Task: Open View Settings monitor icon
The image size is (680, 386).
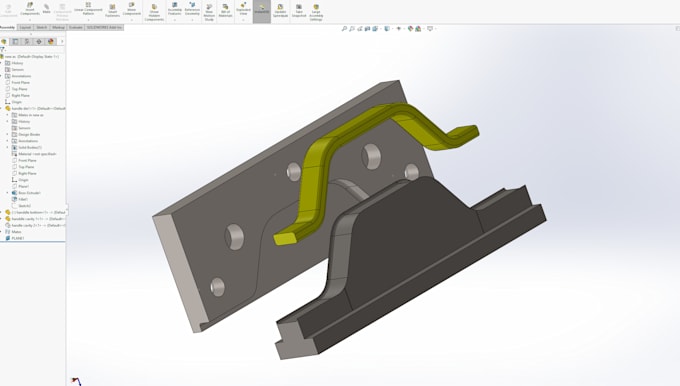Action: 430,29
